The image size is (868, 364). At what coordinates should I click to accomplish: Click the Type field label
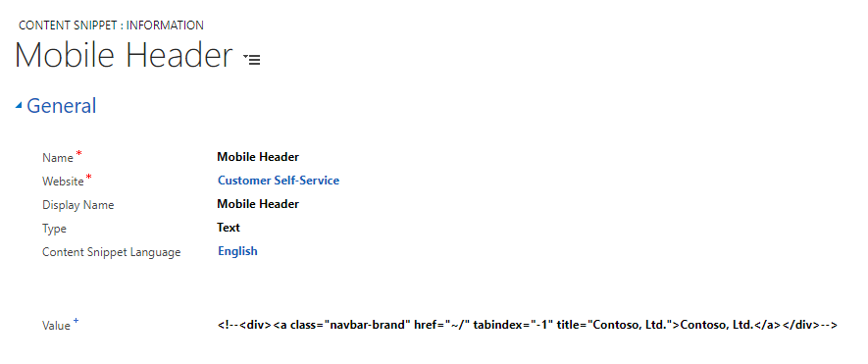tap(54, 229)
